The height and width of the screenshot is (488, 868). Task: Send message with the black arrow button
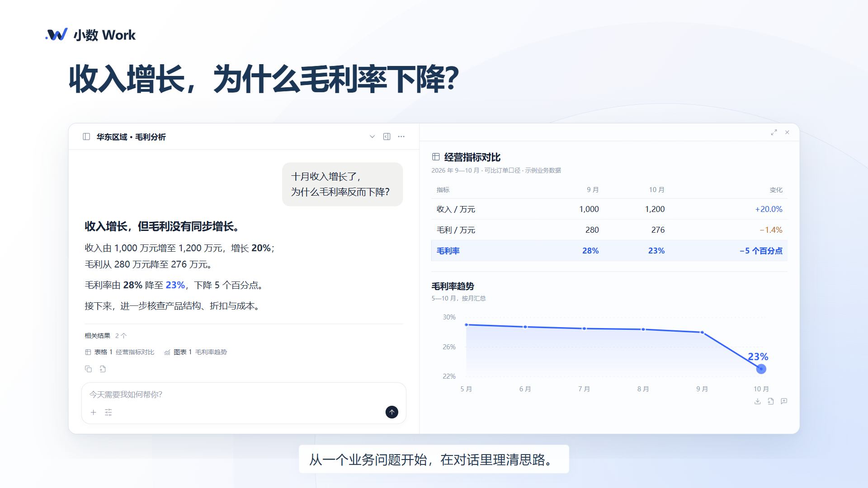tap(392, 412)
